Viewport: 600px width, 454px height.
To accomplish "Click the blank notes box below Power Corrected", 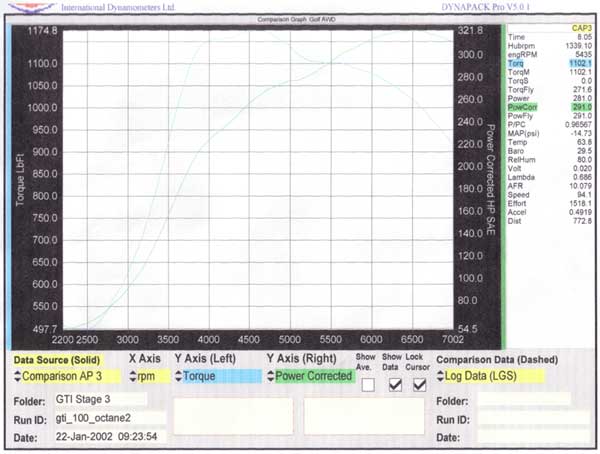I will 364,416.
